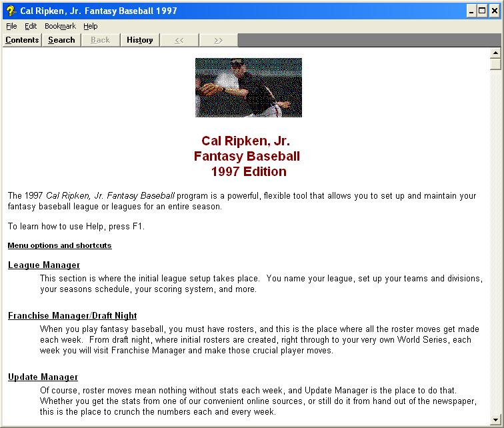Open the League Manager topic link

coord(44,265)
